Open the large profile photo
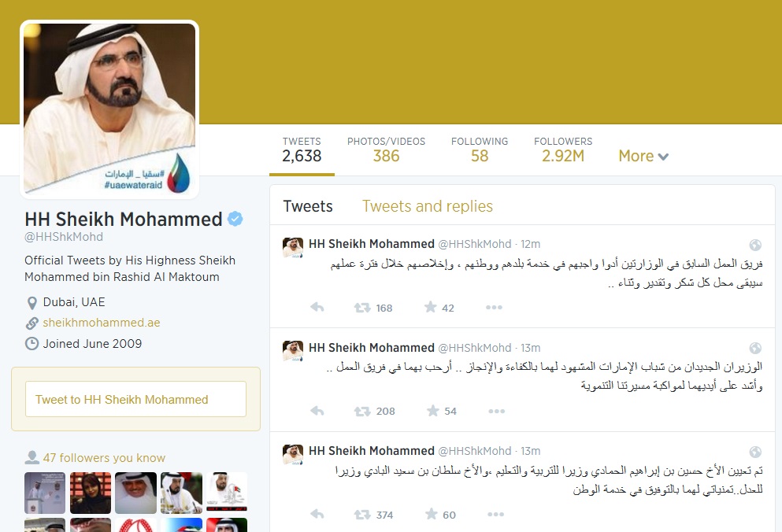This screenshot has width=782, height=532. pyautogui.click(x=109, y=109)
